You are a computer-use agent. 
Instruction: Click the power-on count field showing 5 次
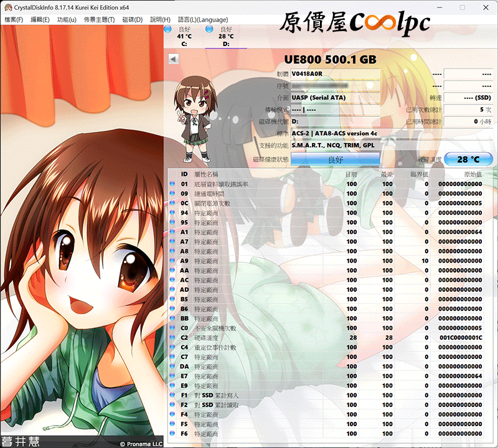[x=468, y=110]
